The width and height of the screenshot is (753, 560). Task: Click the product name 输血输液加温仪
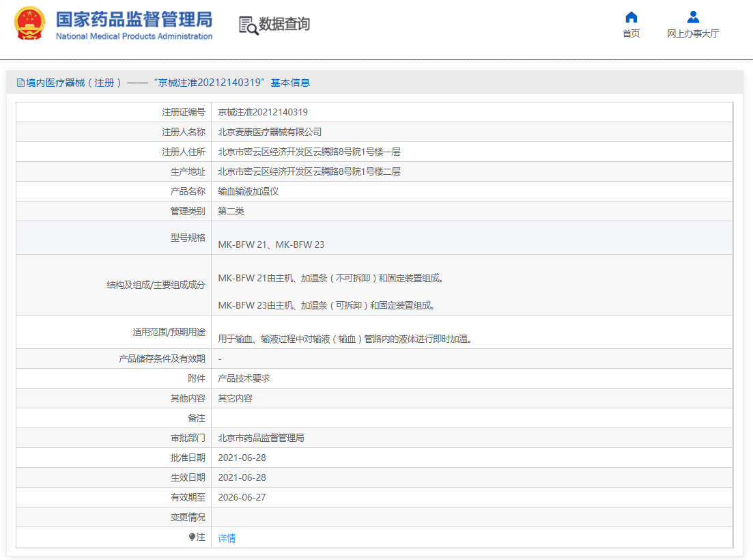click(248, 192)
